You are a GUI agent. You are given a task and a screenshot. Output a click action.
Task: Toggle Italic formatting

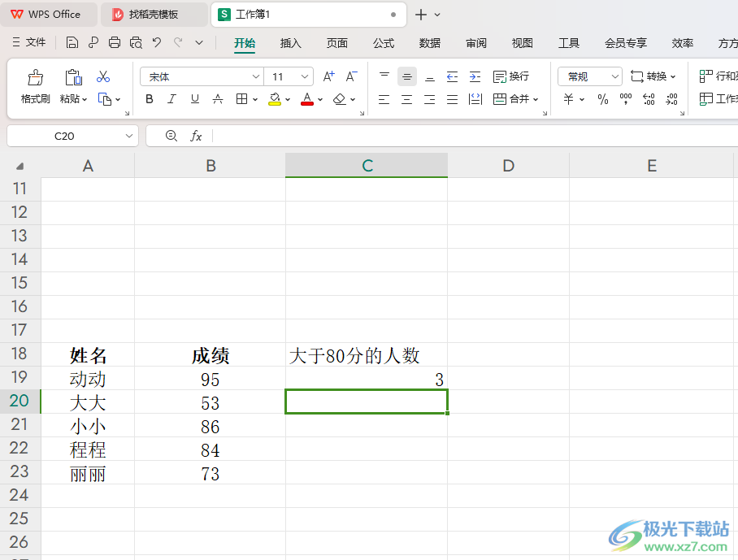coord(171,99)
